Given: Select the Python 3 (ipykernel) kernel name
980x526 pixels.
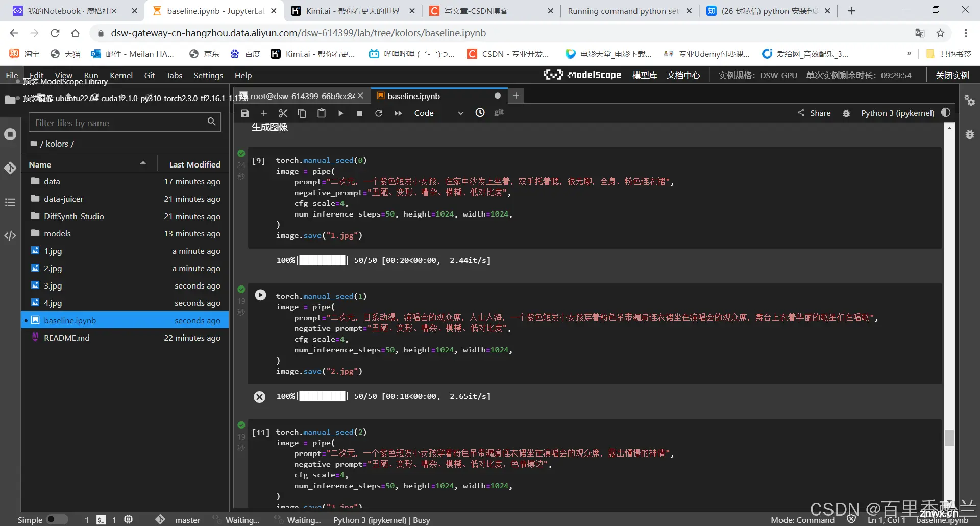Looking at the screenshot, I should [898, 113].
